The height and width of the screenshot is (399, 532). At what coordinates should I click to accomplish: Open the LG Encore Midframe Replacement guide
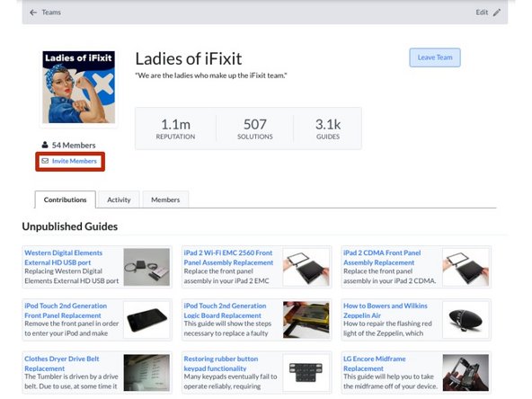coord(375,363)
